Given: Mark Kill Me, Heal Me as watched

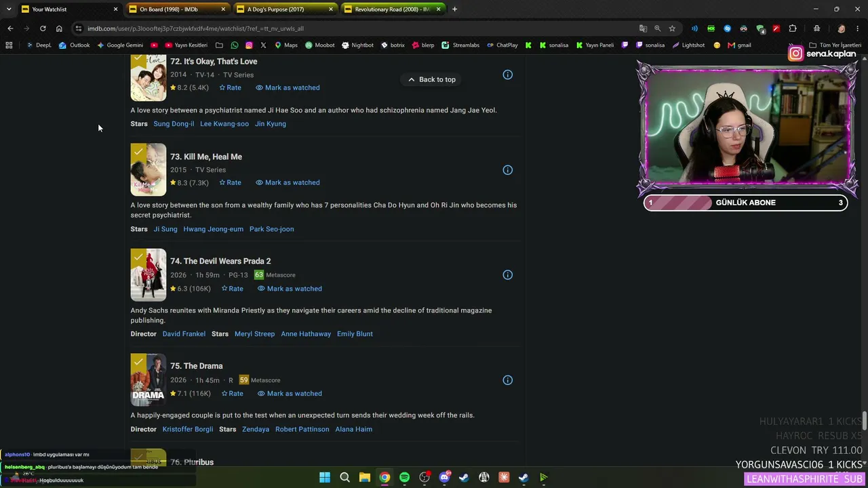Looking at the screenshot, I should pos(288,182).
